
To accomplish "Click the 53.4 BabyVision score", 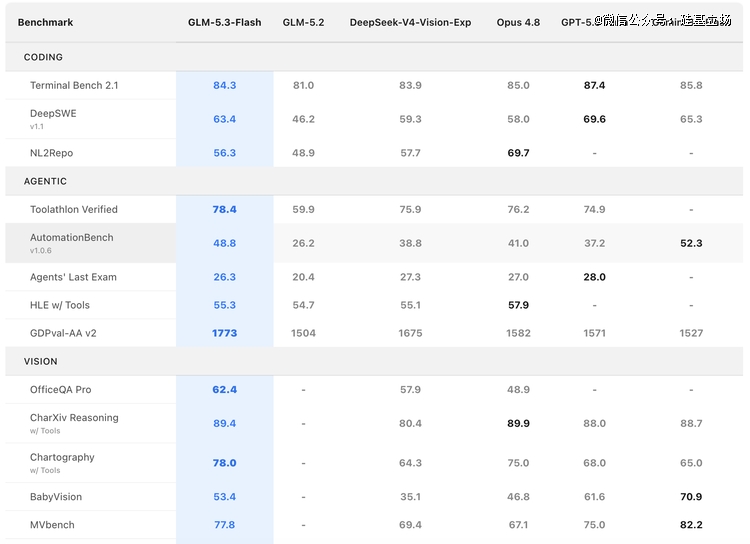I will tap(225, 497).
